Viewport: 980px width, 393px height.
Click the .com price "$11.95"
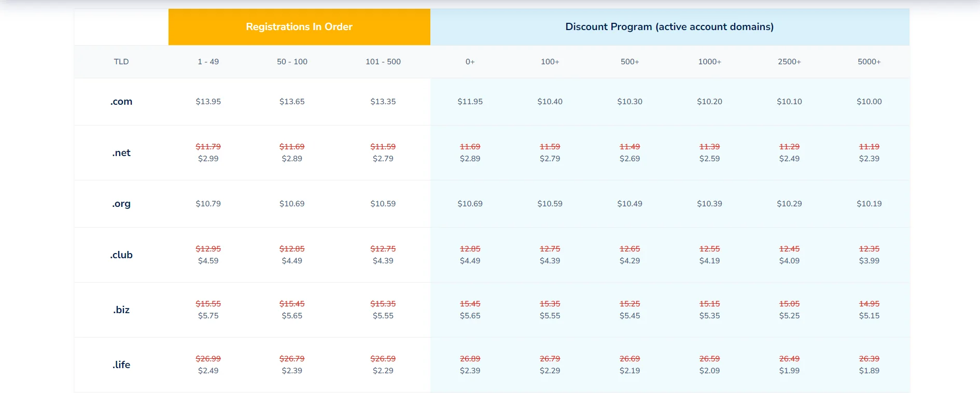coord(470,102)
